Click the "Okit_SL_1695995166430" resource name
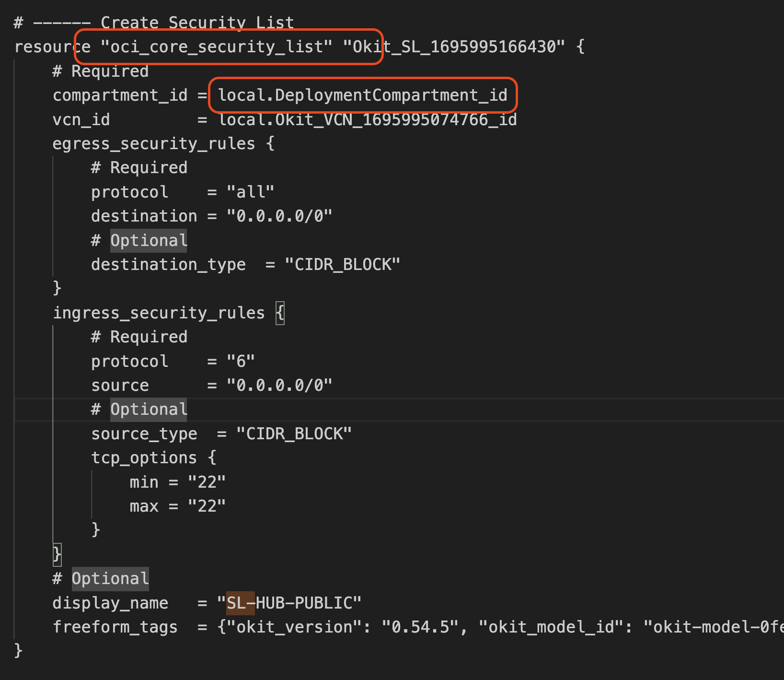 (x=454, y=47)
